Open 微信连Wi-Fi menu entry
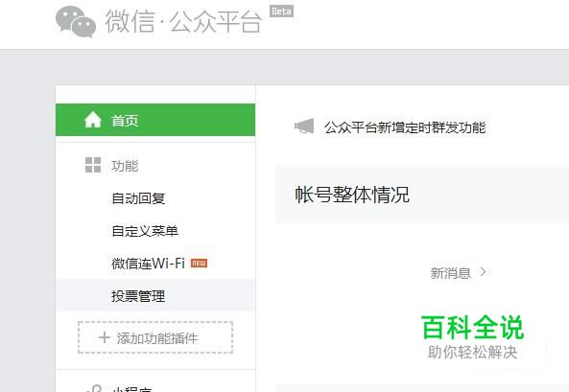Image resolution: width=569 pixels, height=392 pixels. tap(149, 264)
